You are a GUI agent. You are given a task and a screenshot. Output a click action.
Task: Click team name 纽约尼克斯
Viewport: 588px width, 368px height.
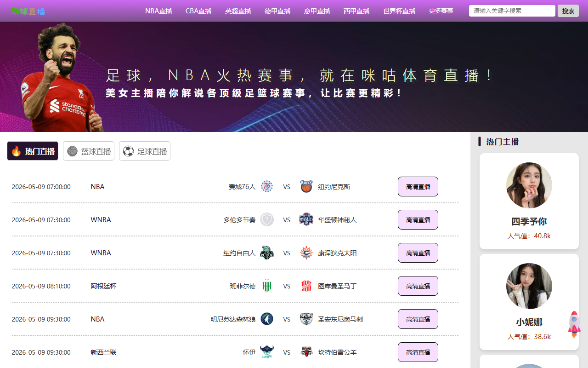334,187
